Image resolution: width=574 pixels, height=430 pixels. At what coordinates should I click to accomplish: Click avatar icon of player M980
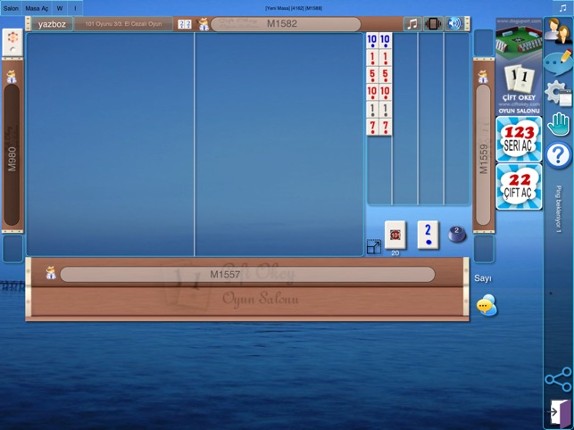[12, 77]
